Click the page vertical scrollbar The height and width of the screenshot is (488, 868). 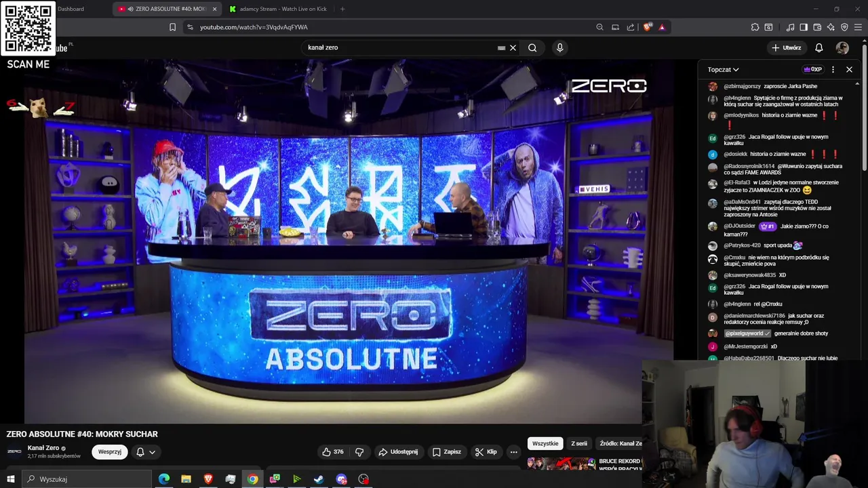pyautogui.click(x=864, y=106)
